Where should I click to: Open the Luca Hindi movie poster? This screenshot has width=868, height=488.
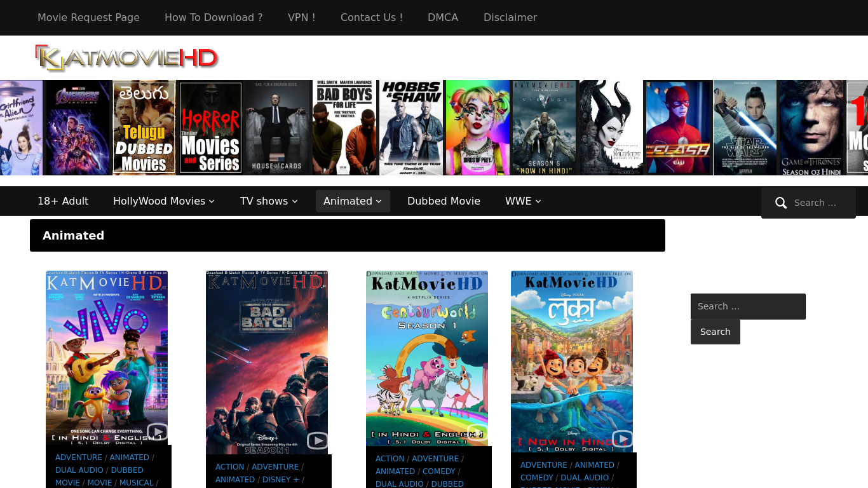coord(572,362)
